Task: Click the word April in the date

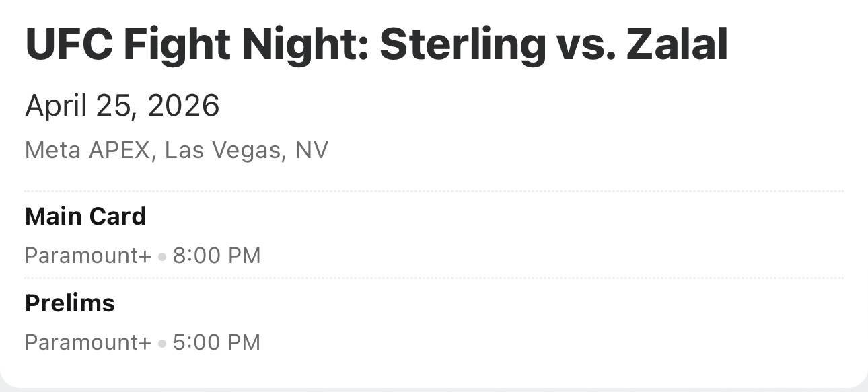Action: (58, 106)
